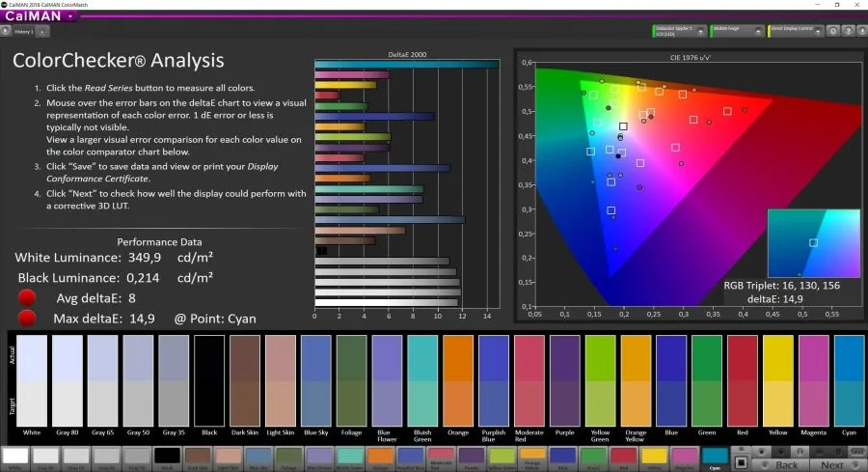
Task: Select the Black swatch in bottom strip
Action: pyautogui.click(x=167, y=457)
